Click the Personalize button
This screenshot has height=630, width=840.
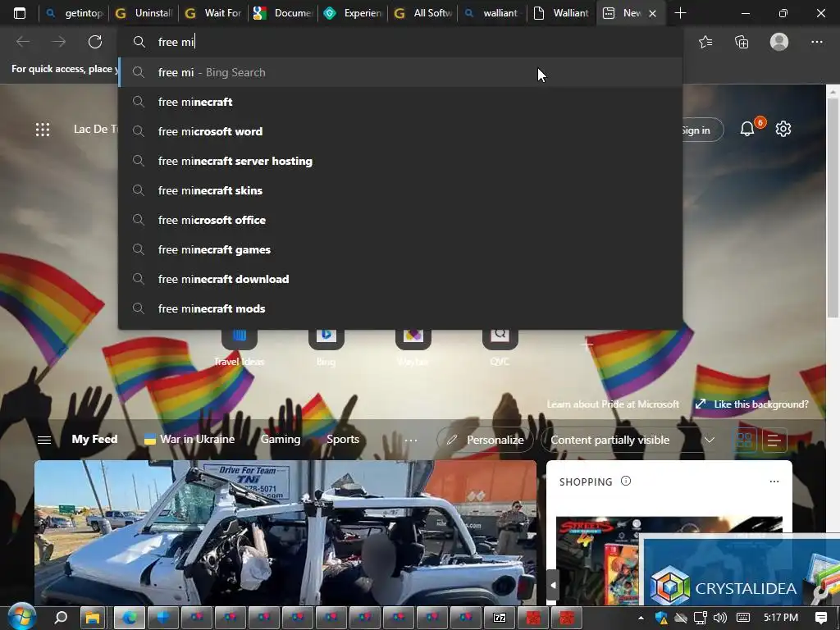pyautogui.click(x=486, y=440)
